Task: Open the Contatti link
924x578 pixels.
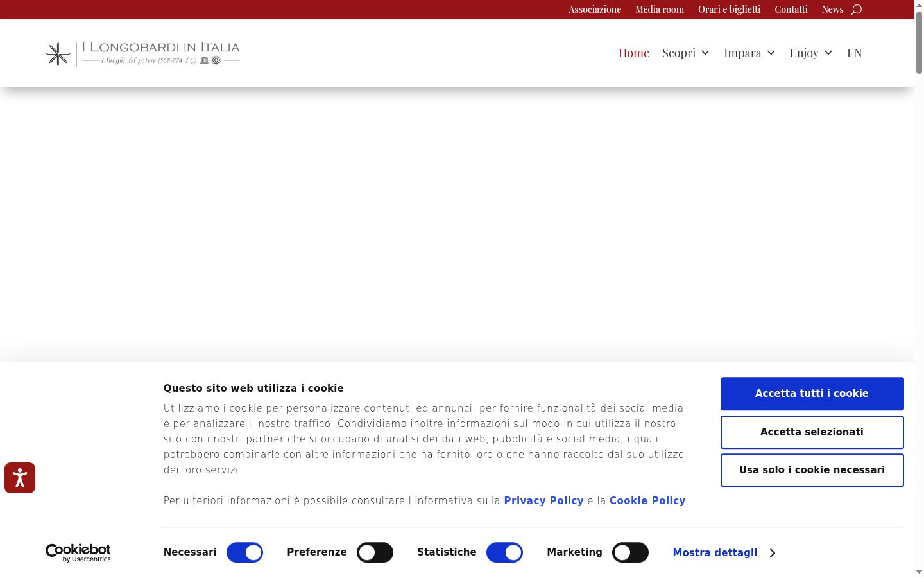Action: tap(791, 10)
